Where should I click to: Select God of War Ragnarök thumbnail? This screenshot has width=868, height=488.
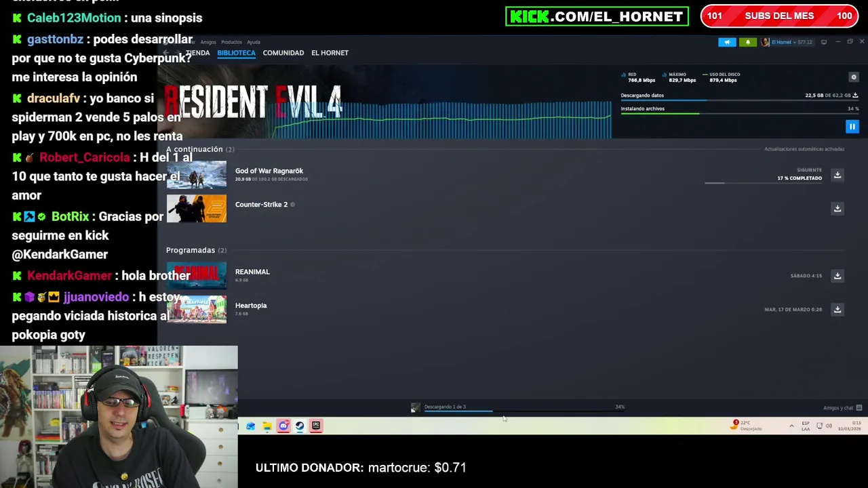197,175
